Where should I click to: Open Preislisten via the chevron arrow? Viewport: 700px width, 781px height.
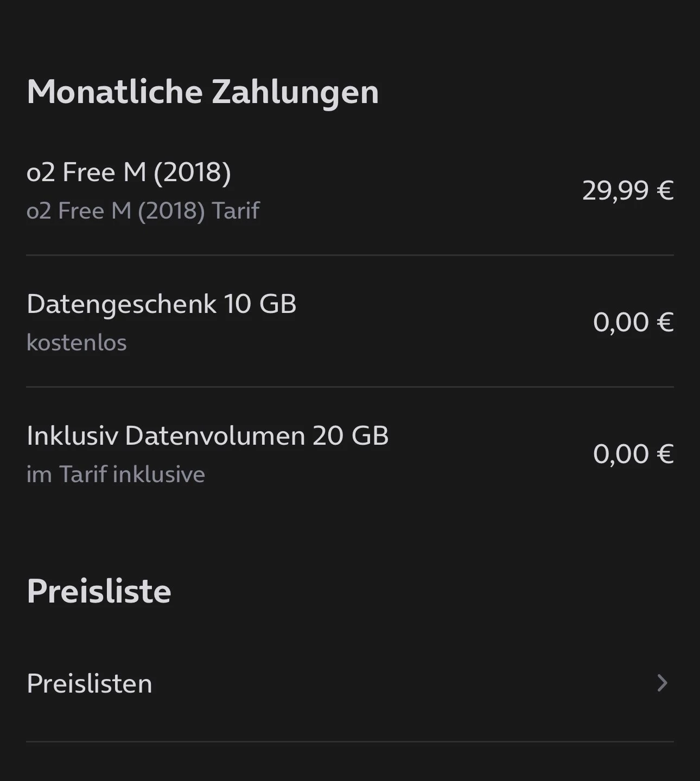[661, 683]
